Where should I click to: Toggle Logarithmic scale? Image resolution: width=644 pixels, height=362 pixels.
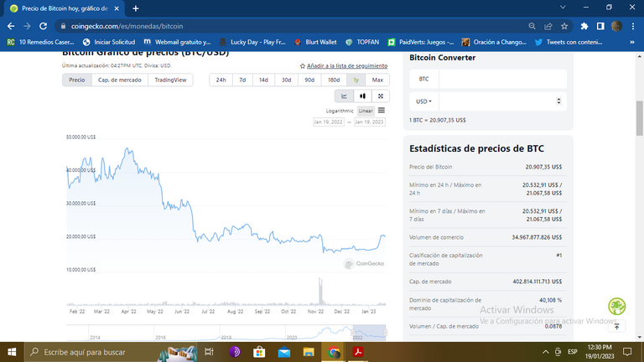pyautogui.click(x=340, y=111)
